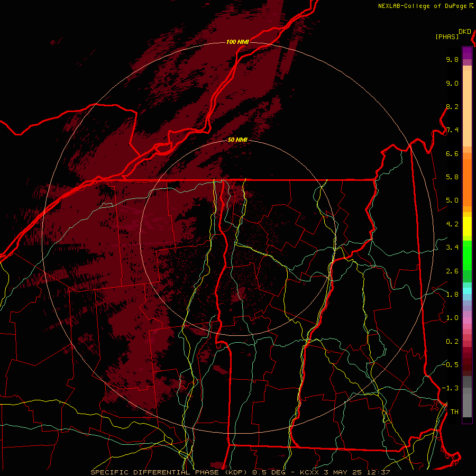
Task: Click the yellow segment of color bar
Action: click(467, 226)
